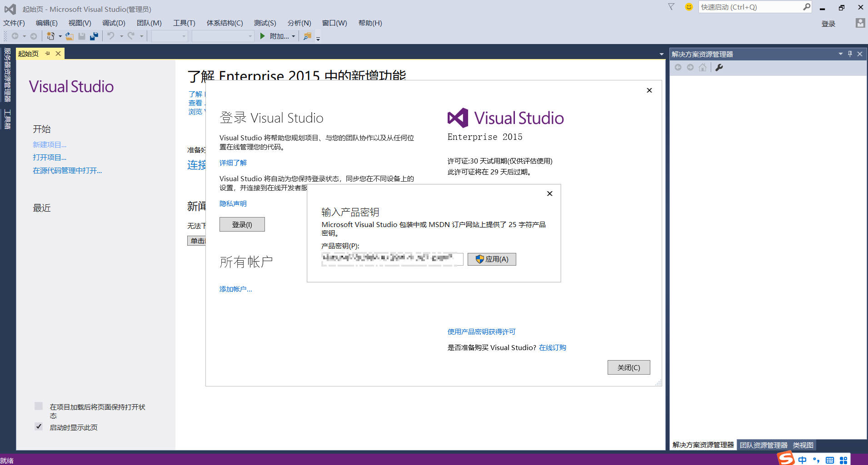The height and width of the screenshot is (465, 868).
Task: Toggle 启动时显示此页 checkbox
Action: tap(39, 426)
